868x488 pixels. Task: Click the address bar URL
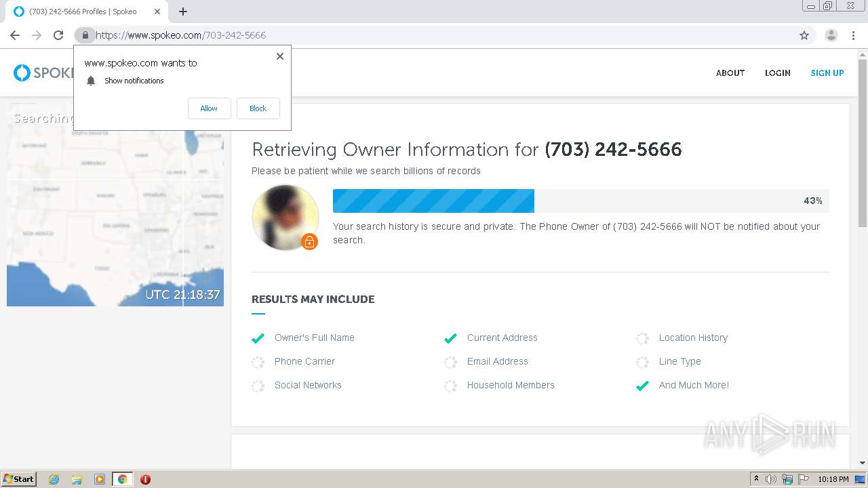coord(180,35)
